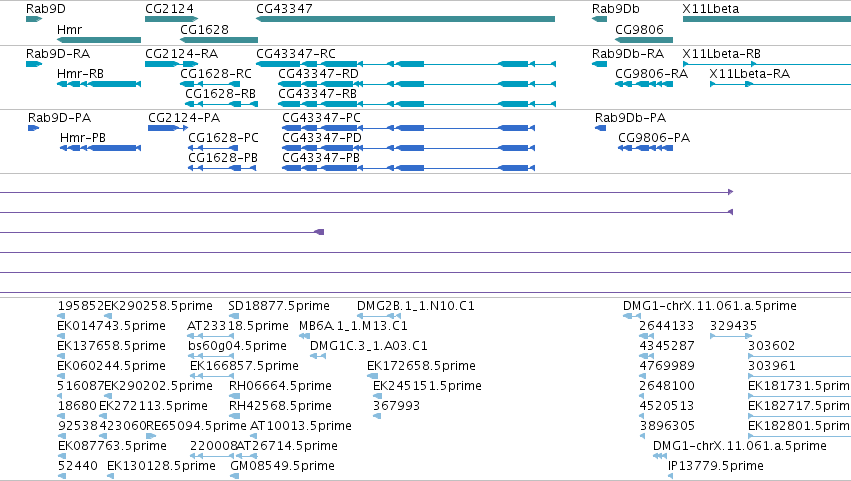Image resolution: width=851 pixels, height=481 pixels.
Task: Click EST label MB6A.1_1.M13.C1
Action: point(353,326)
